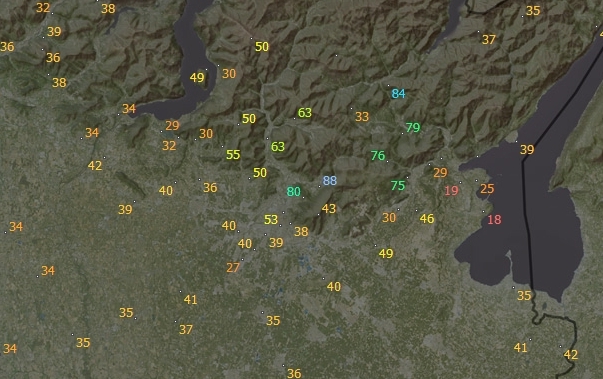Select the yellow 55 station value

233,155
